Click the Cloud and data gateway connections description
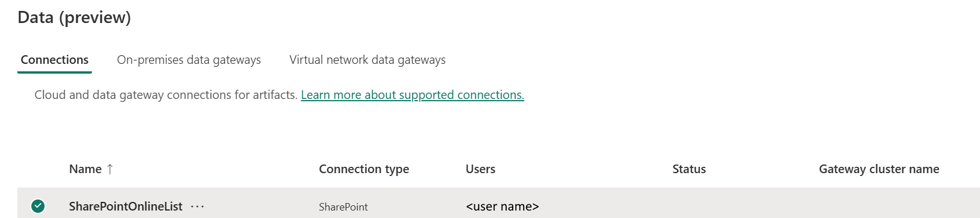The image size is (980, 218). pos(166,95)
